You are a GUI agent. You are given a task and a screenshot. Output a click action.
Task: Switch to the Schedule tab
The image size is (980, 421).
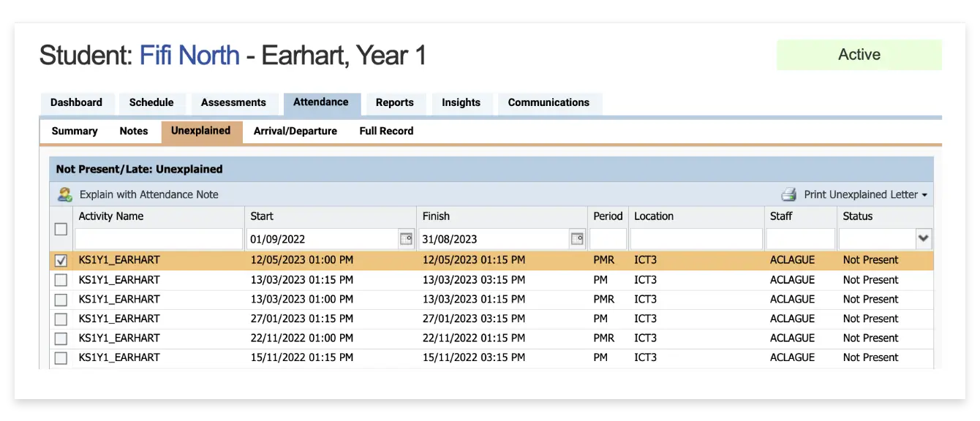(x=151, y=102)
